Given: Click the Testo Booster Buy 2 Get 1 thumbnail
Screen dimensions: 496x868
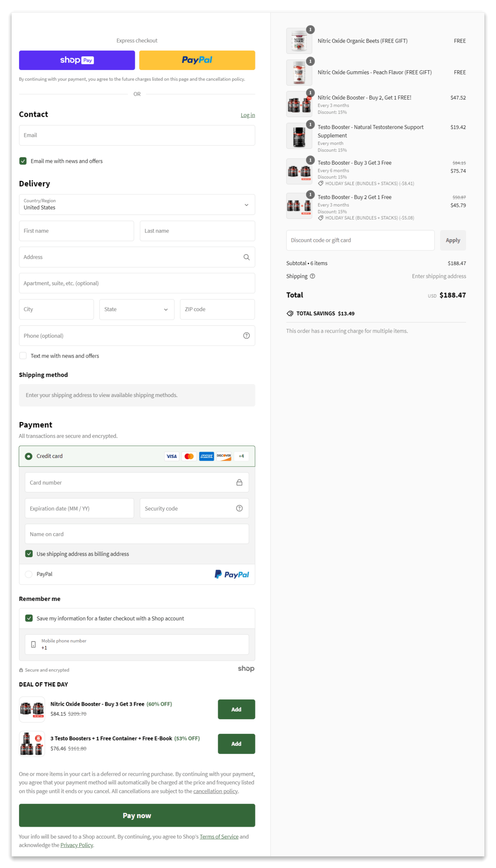Looking at the screenshot, I should (x=299, y=206).
